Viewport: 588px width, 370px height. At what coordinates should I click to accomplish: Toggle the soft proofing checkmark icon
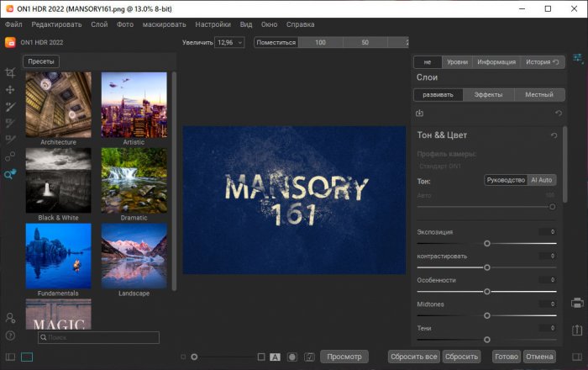tap(309, 357)
